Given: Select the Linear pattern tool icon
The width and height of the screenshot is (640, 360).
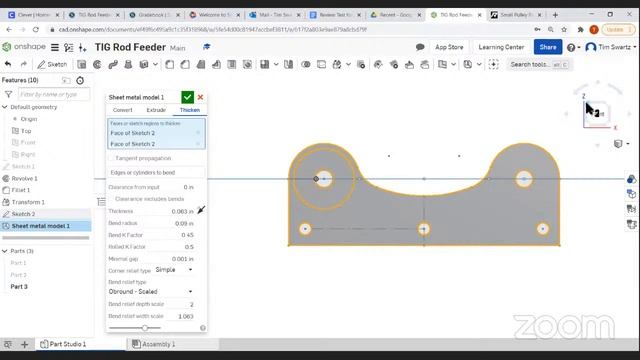Looking at the screenshot, I should pos(264,64).
